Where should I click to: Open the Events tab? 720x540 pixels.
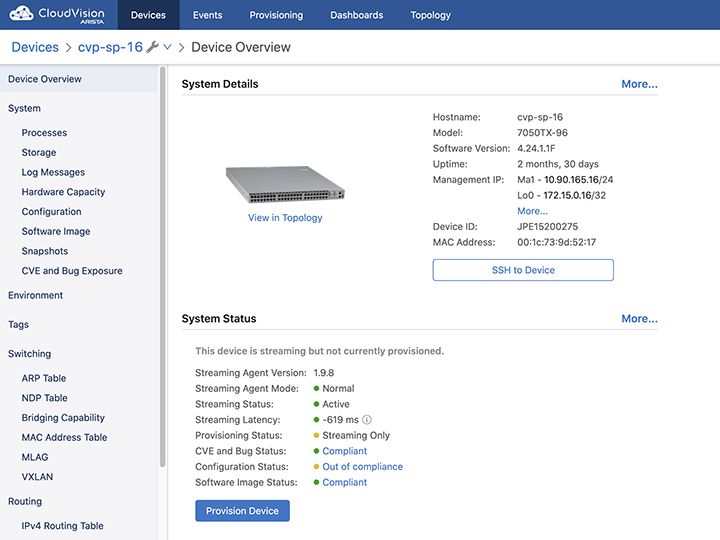click(x=208, y=15)
